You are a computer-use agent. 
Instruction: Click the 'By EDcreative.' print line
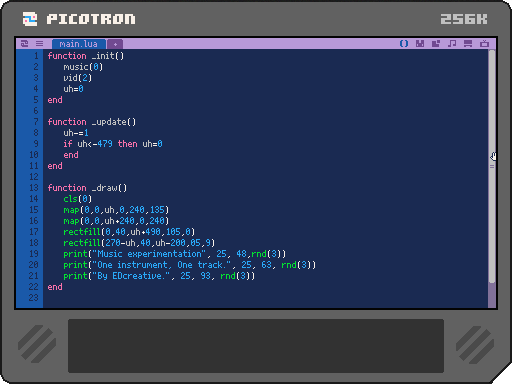click(159, 276)
